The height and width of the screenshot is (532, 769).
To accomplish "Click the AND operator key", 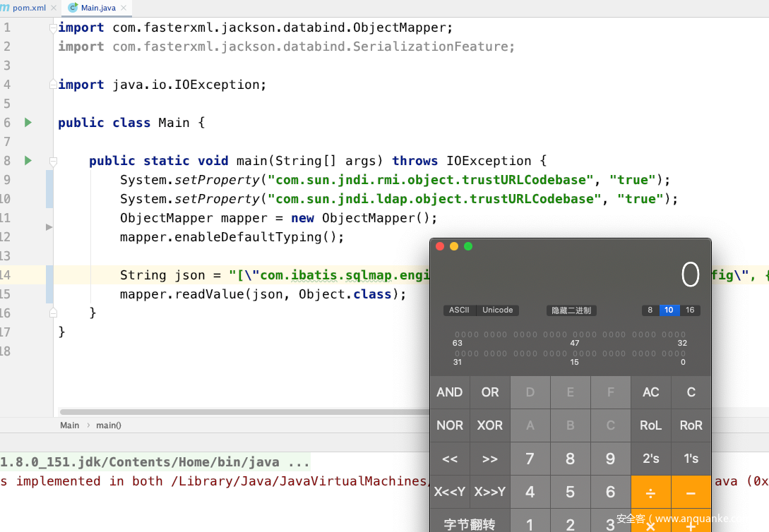I will coord(450,392).
